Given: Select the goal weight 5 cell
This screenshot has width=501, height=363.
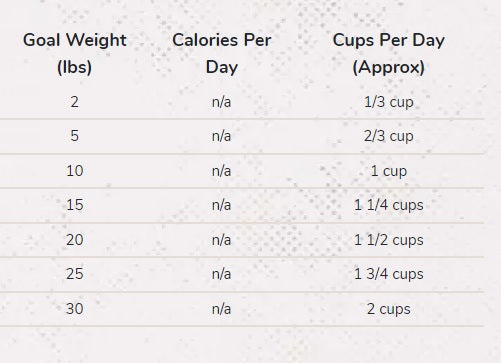Looking at the screenshot, I should (x=75, y=136).
